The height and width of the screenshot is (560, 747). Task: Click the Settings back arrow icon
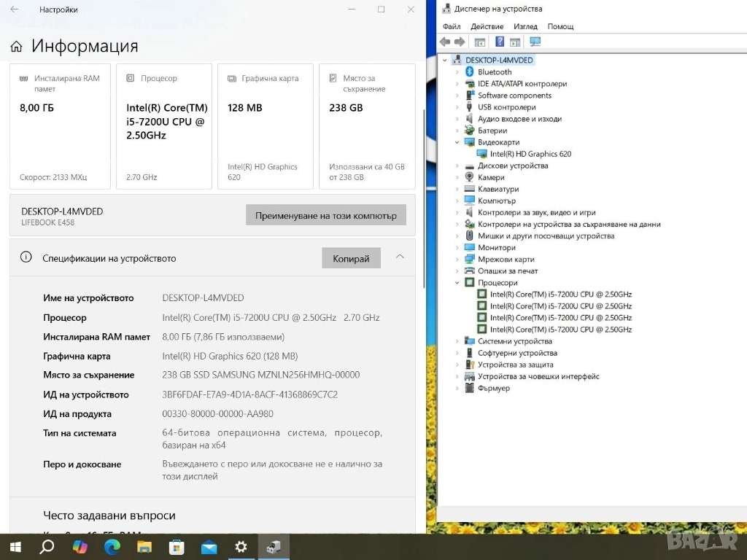(x=15, y=9)
